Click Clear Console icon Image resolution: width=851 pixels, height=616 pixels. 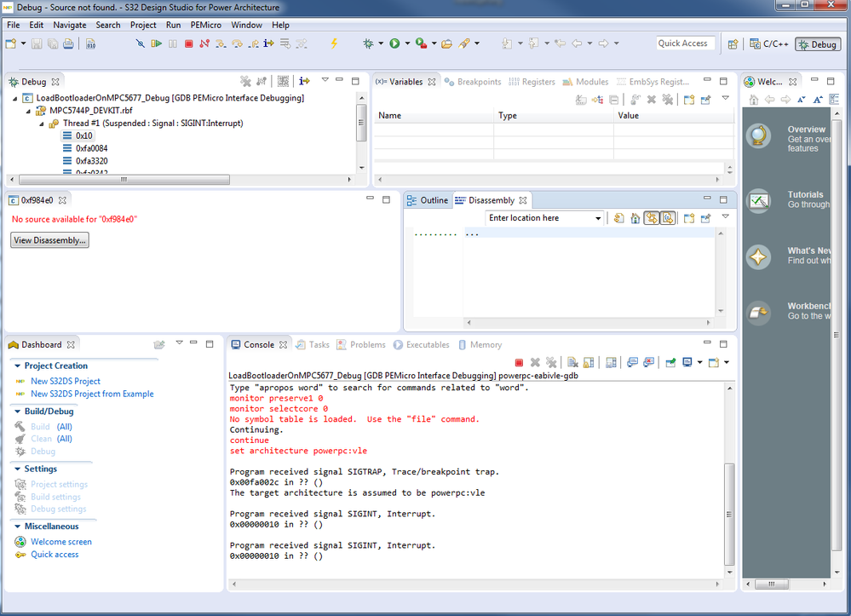point(572,362)
